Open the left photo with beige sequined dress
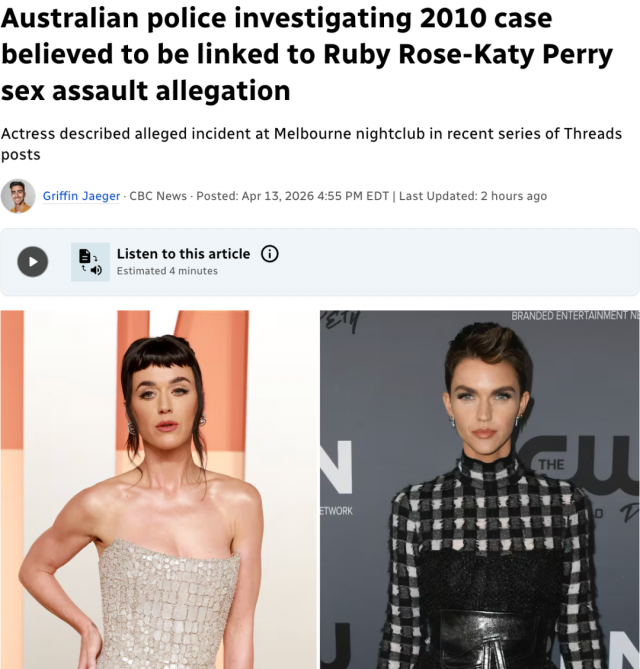 click(x=159, y=489)
